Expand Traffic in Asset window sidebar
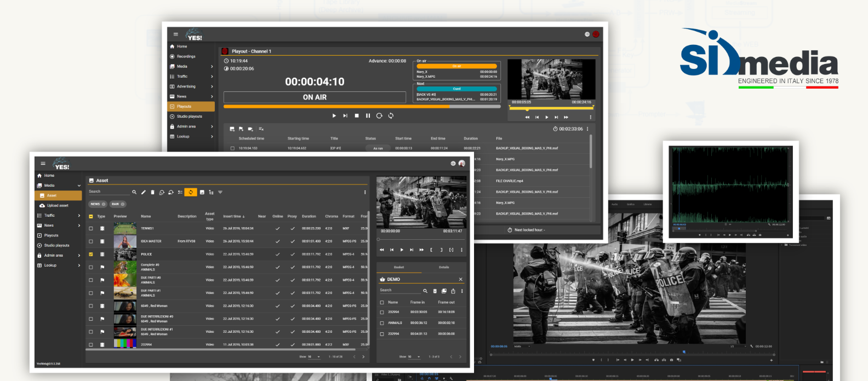Viewport: 868px width, 381px height. pyautogui.click(x=79, y=216)
